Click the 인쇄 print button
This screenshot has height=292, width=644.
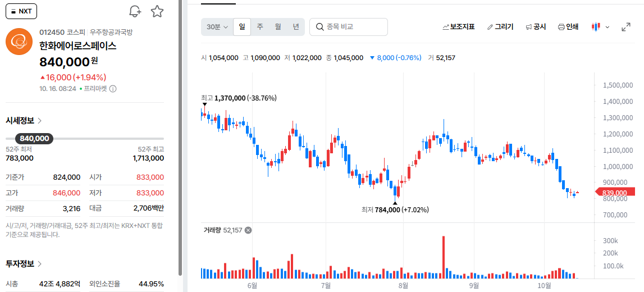568,27
